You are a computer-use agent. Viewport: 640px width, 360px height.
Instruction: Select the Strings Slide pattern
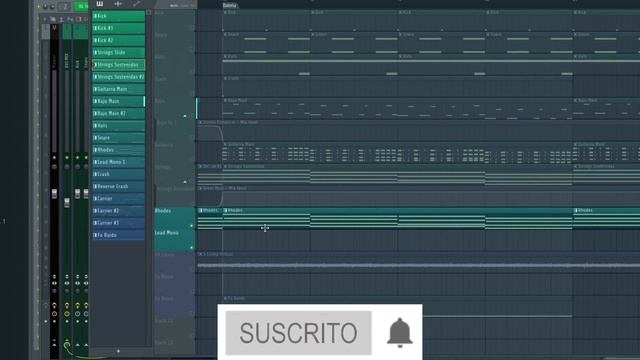[118, 53]
